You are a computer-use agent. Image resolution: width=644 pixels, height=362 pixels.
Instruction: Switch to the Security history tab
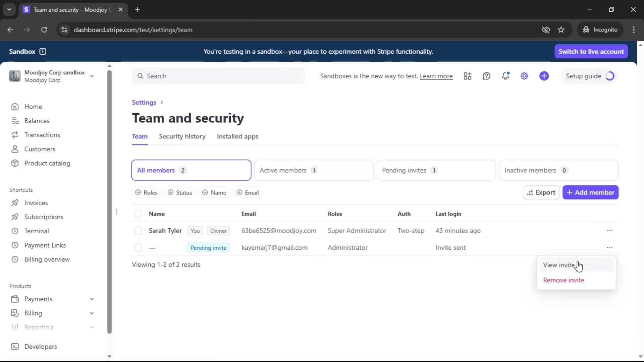pos(182,136)
